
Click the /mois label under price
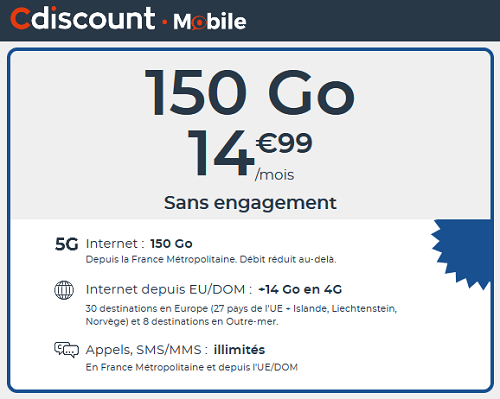(274, 175)
